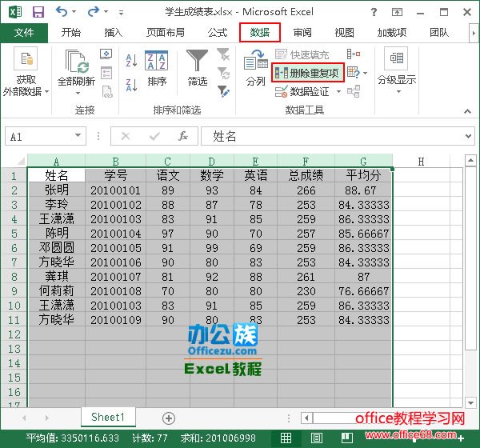Click the Clear filter icon
The height and width of the screenshot is (448, 480).
[x=223, y=54]
